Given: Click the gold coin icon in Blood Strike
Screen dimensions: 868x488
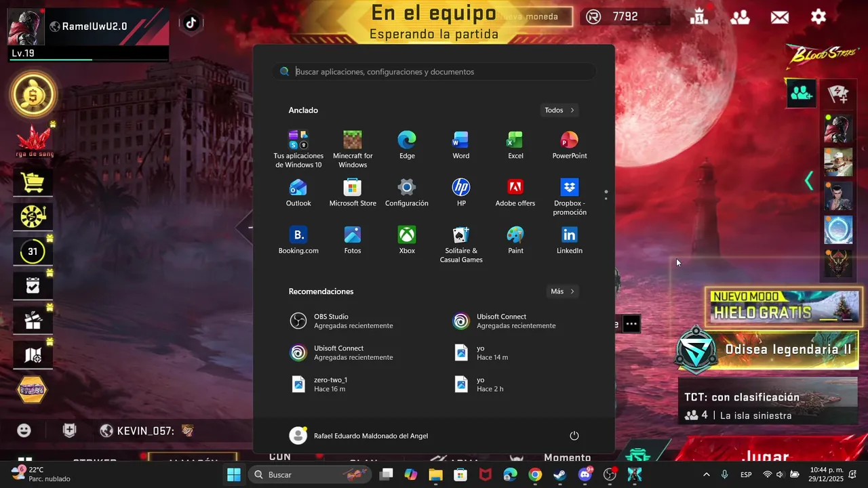Looking at the screenshot, I should [x=33, y=94].
